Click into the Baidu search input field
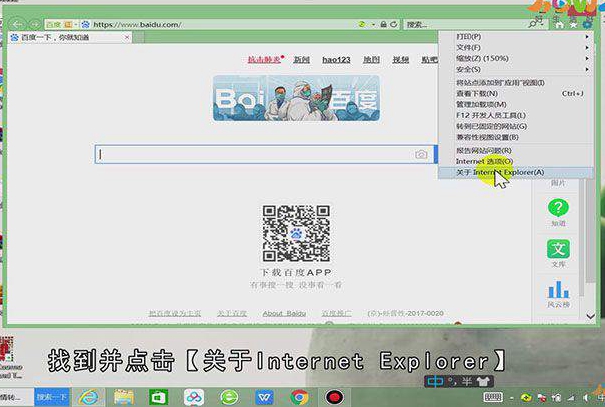Screen dimensions: 605x407 tap(255, 154)
